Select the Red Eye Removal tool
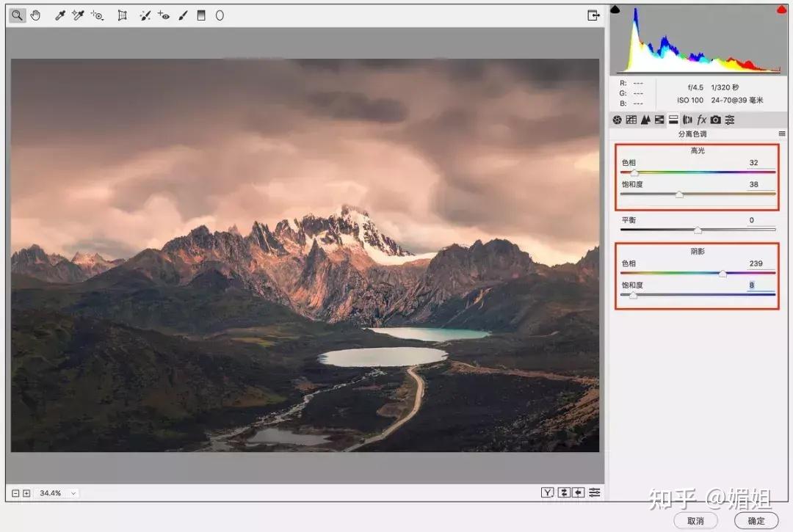 coord(163,15)
